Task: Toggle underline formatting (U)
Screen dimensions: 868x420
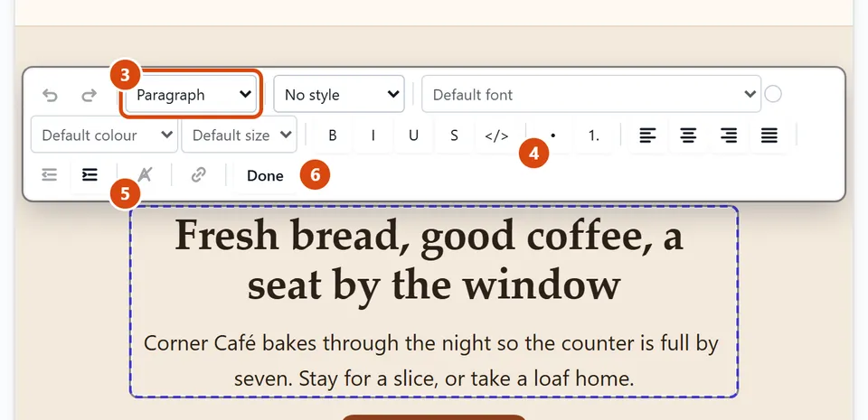Action: 413,135
